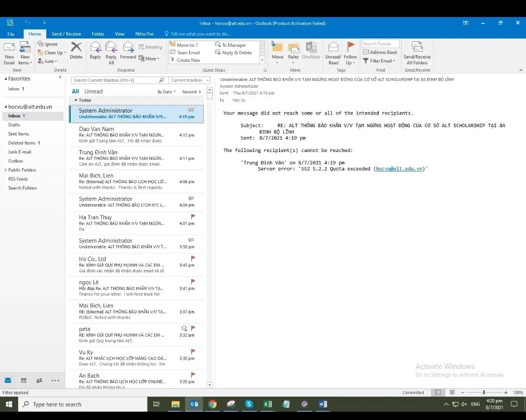Screen dimensions: 526x420
Task: Open the View tab
Action: point(120,34)
